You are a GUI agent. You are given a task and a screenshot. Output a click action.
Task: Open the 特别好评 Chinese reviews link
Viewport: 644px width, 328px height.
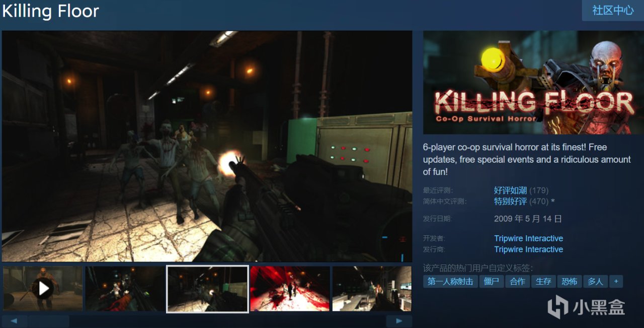510,202
